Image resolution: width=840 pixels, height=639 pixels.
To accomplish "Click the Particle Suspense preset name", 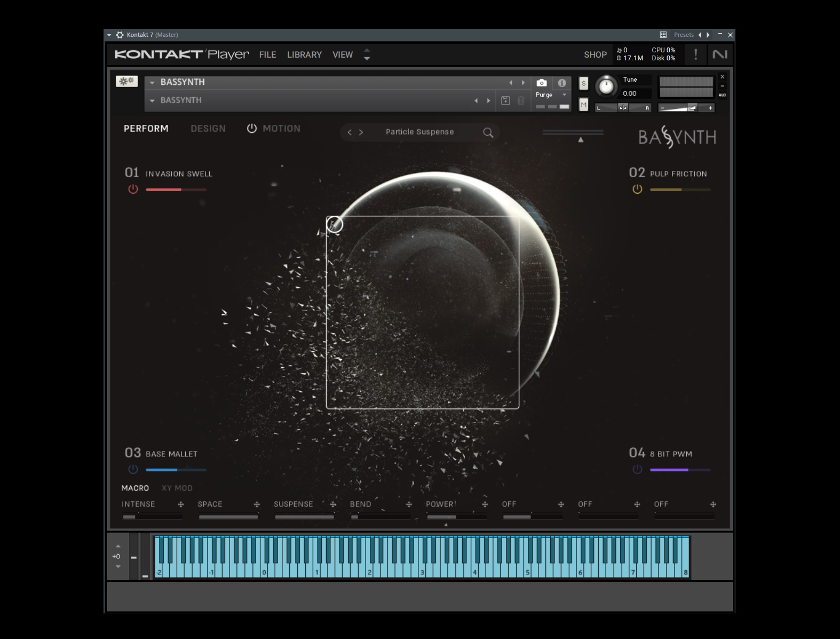I will [420, 132].
